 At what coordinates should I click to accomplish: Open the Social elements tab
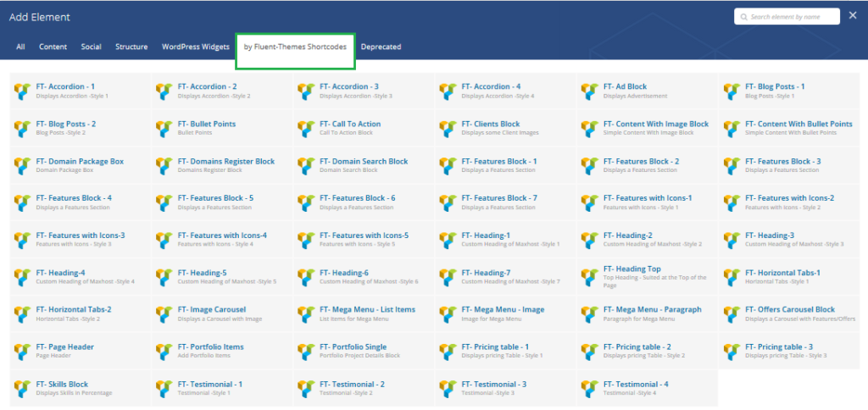[91, 47]
